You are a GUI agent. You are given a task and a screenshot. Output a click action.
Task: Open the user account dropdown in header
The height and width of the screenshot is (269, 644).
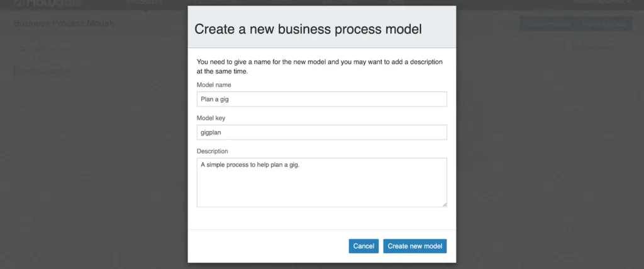coord(602,2)
